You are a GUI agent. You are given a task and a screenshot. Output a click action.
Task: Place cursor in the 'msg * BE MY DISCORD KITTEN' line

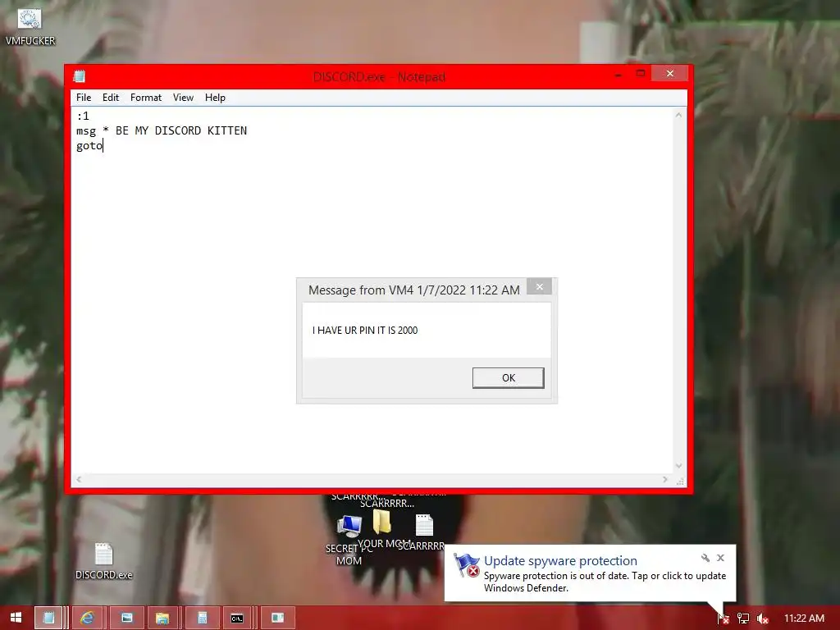(x=162, y=130)
